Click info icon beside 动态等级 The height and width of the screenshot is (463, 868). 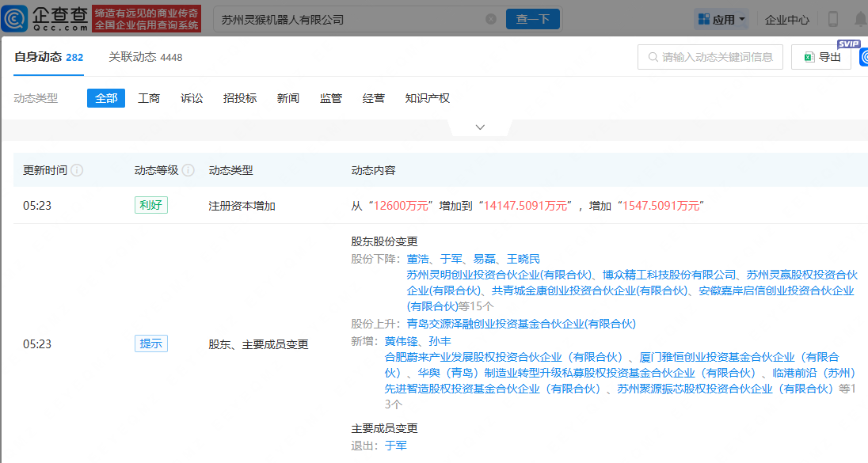tap(188, 170)
